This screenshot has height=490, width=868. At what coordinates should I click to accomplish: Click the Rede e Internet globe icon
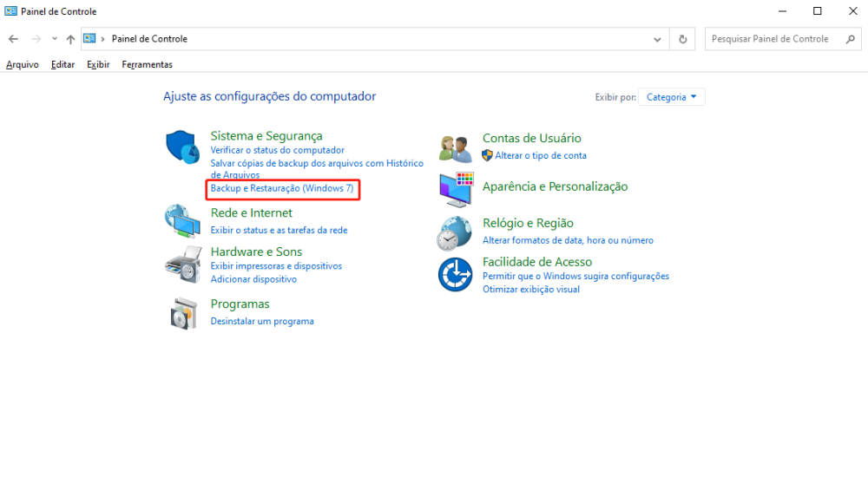[182, 220]
